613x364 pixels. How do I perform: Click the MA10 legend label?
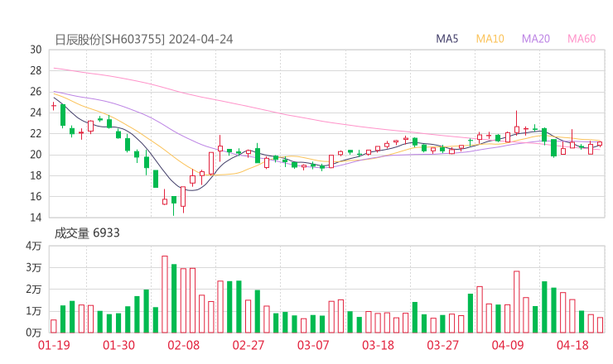pos(490,39)
